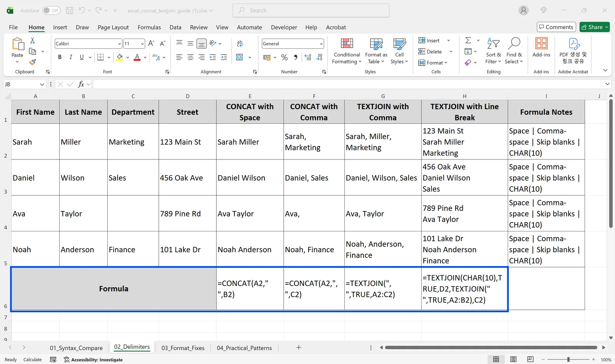Toggle Middle Align vertical alignment
This screenshot has height=364, width=615.
(x=190, y=43)
